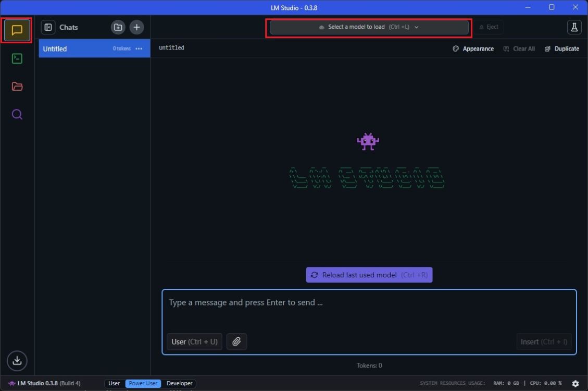
Task: Switch to Developer mode
Action: (x=179, y=383)
